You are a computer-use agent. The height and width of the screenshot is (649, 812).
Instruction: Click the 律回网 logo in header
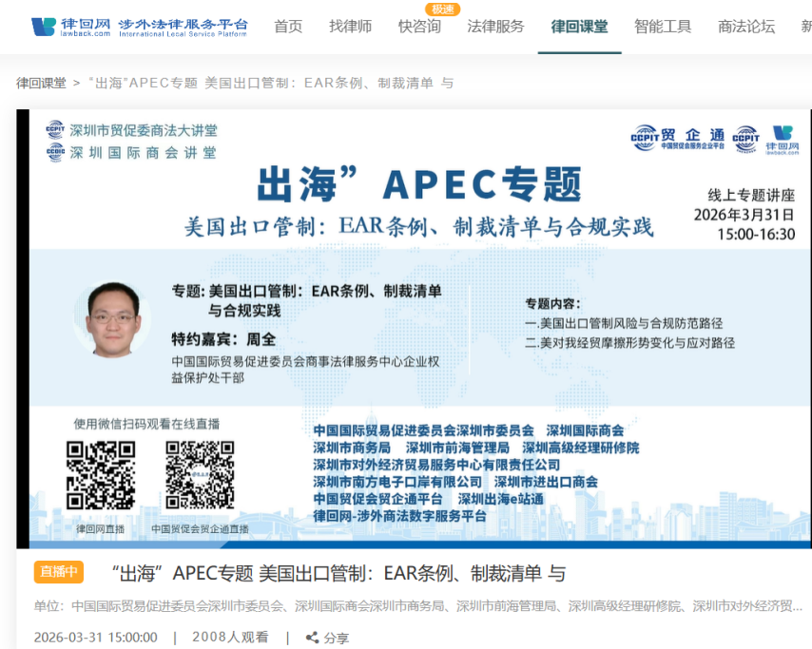[139, 26]
